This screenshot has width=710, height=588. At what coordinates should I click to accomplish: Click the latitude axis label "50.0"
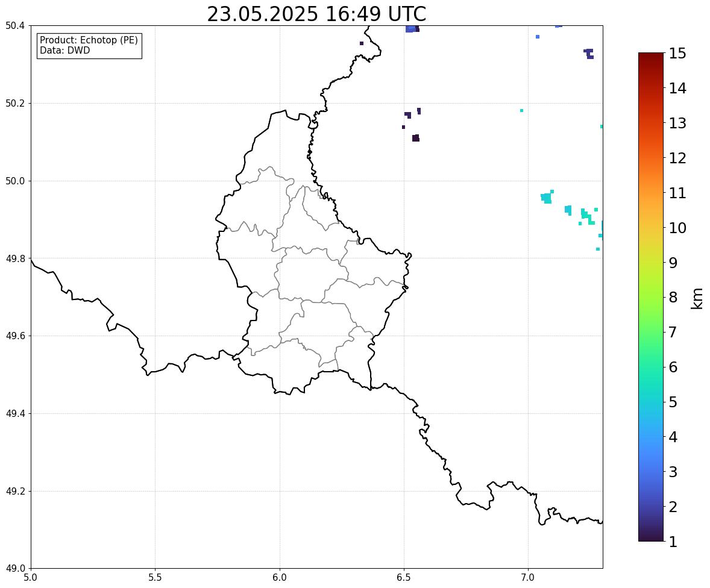[15, 181]
